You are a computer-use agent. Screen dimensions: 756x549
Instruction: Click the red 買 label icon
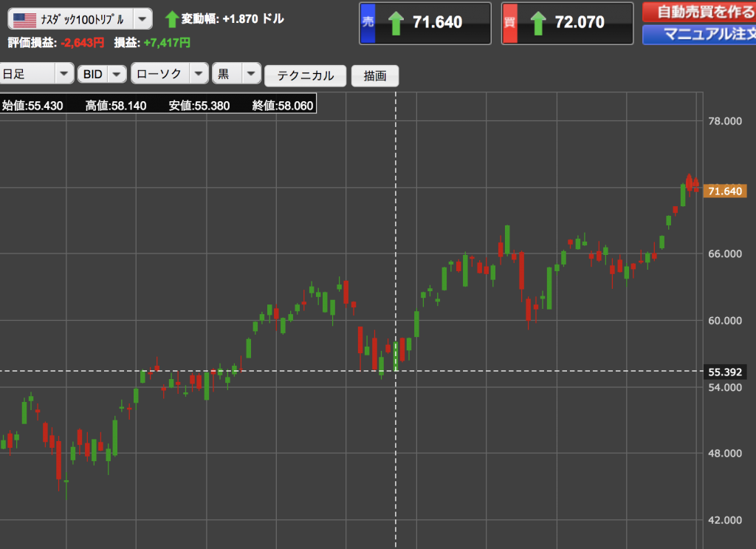click(510, 23)
